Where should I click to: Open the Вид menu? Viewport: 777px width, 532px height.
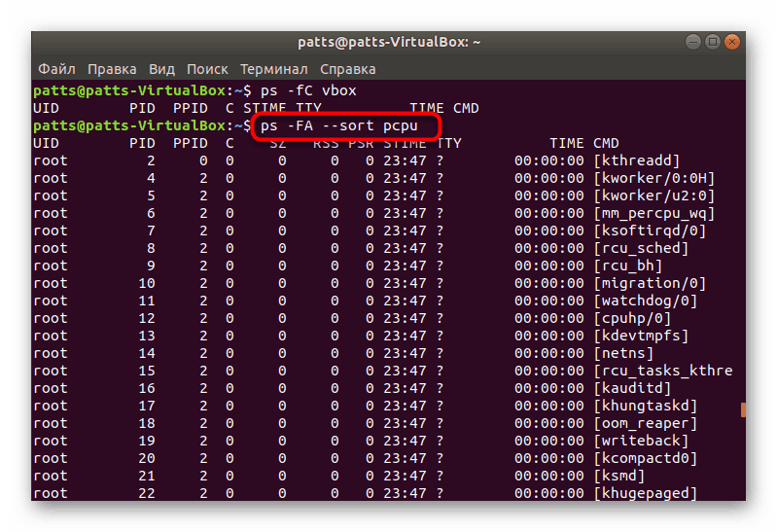click(161, 69)
